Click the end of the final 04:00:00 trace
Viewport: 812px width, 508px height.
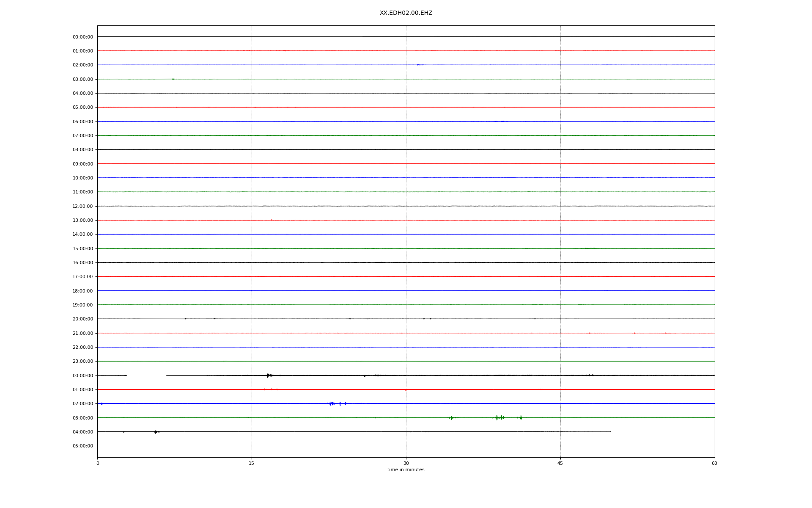pyautogui.click(x=610, y=432)
